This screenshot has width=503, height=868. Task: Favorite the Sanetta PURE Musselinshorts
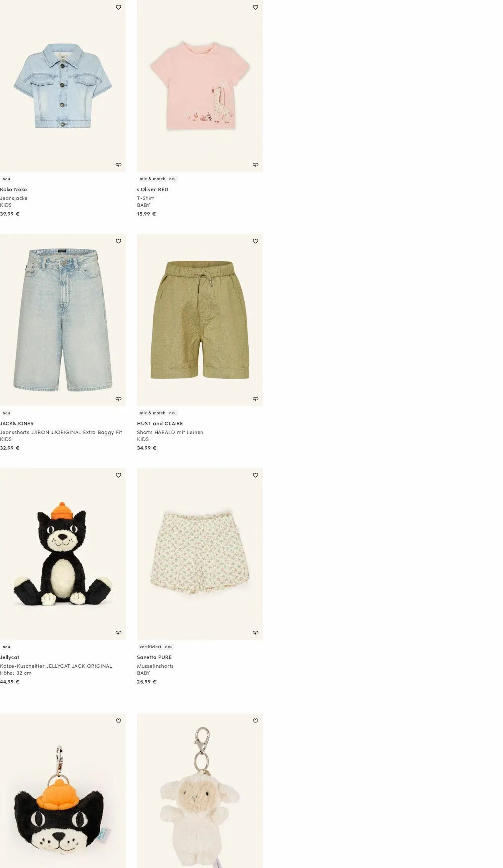[x=255, y=475]
